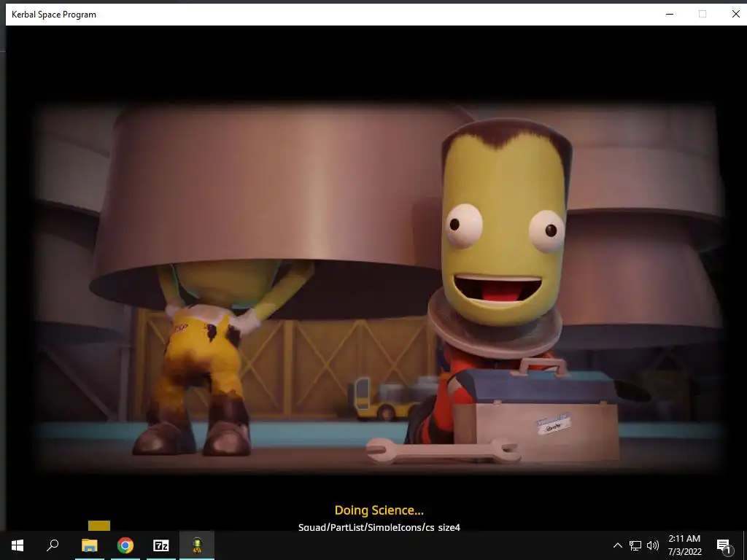The width and height of the screenshot is (747, 560).
Task: Click the Kerbal loading screen artwork
Action: 379,288
